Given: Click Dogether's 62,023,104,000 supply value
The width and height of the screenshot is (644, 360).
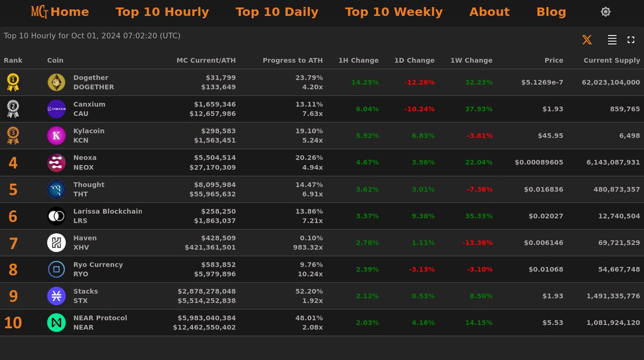Looking at the screenshot, I should tap(611, 82).
